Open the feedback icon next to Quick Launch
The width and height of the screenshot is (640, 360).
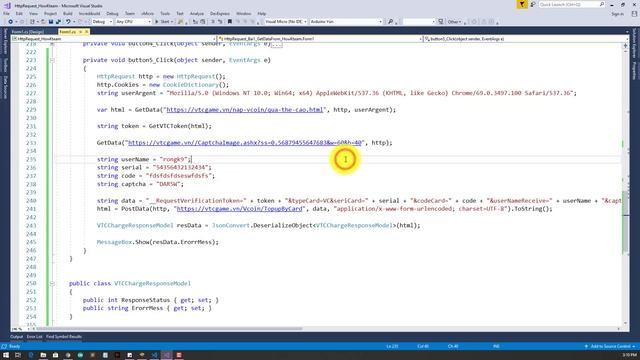tap(533, 4)
